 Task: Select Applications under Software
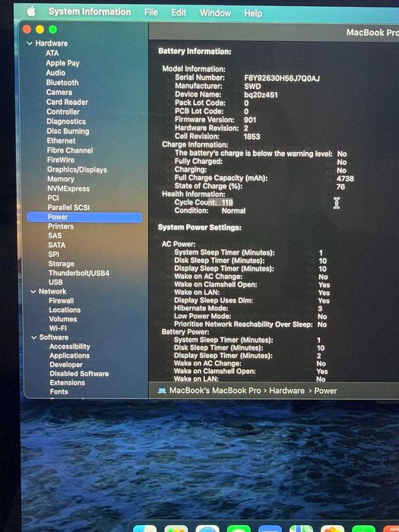70,356
